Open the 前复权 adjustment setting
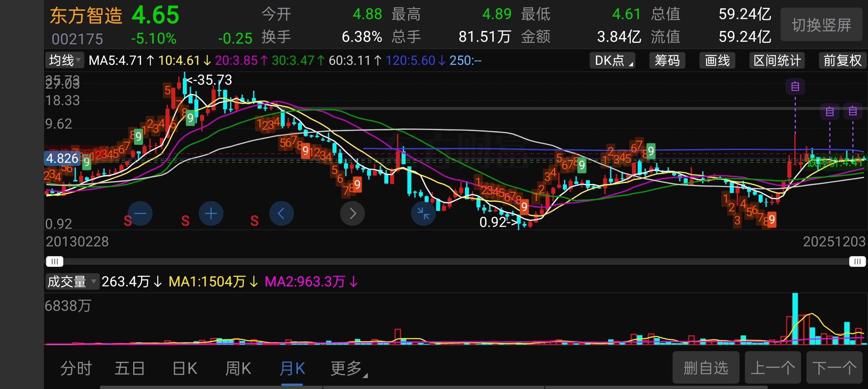Viewport: 868px width, 389px height. pyautogui.click(x=842, y=61)
